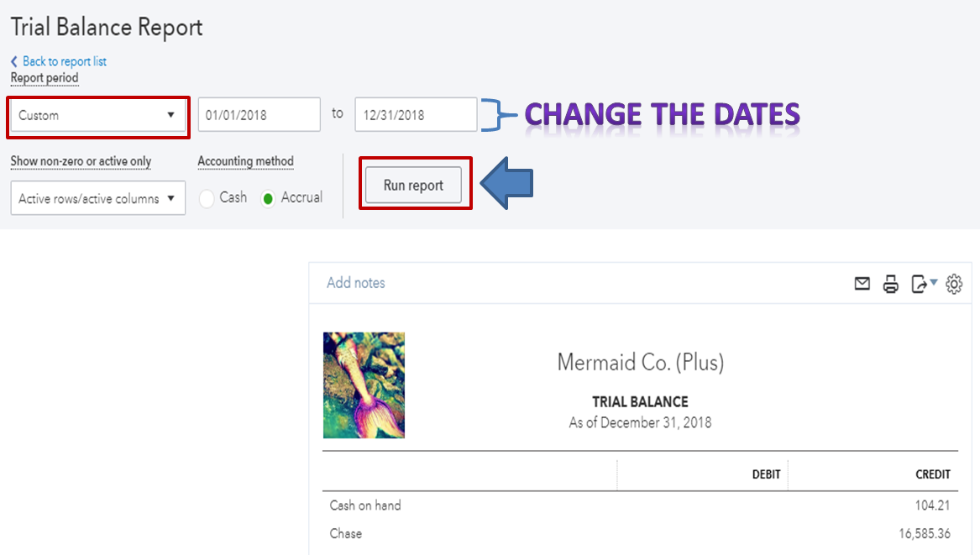Print the report using printer icon

click(891, 284)
